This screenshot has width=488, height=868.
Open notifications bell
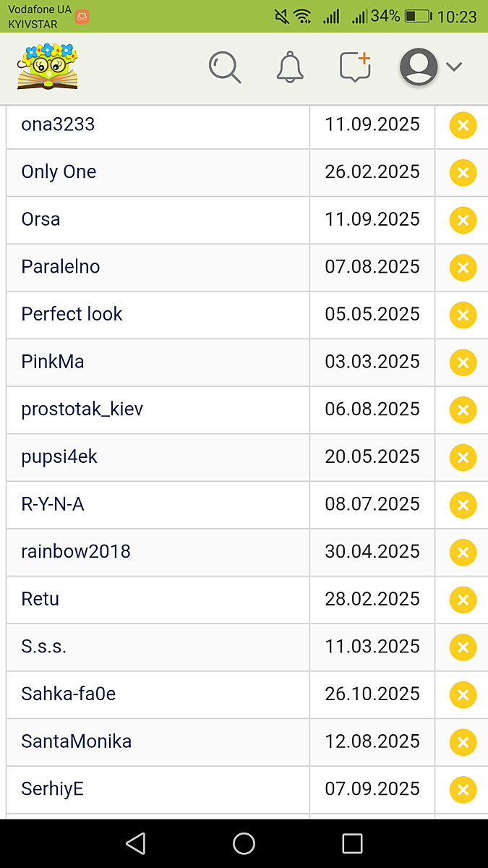[x=289, y=67]
